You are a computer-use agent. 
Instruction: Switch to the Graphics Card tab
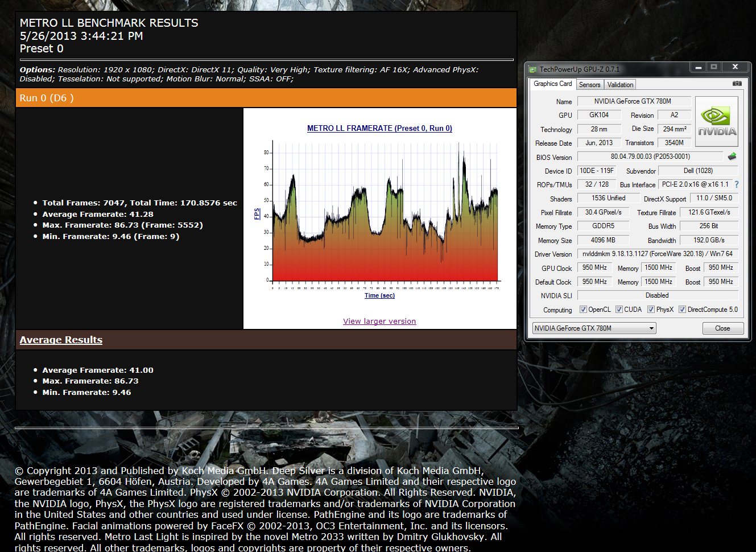click(x=552, y=84)
